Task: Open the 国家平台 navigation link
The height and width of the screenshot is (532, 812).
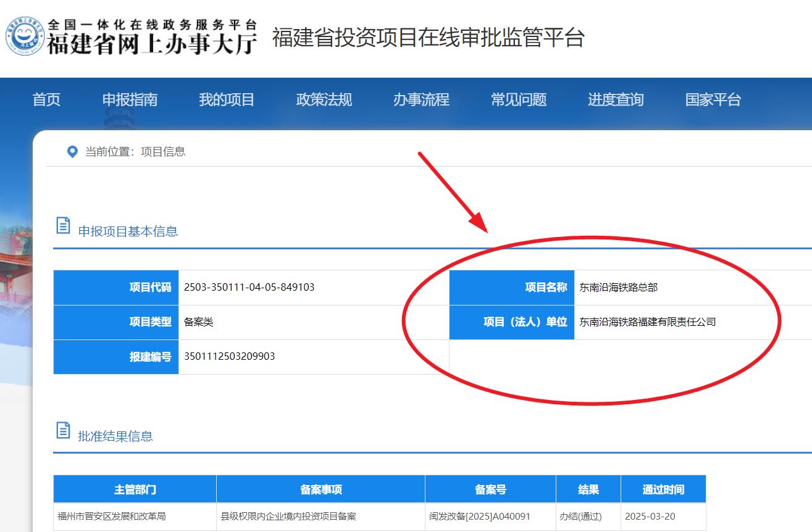Action: coord(713,99)
